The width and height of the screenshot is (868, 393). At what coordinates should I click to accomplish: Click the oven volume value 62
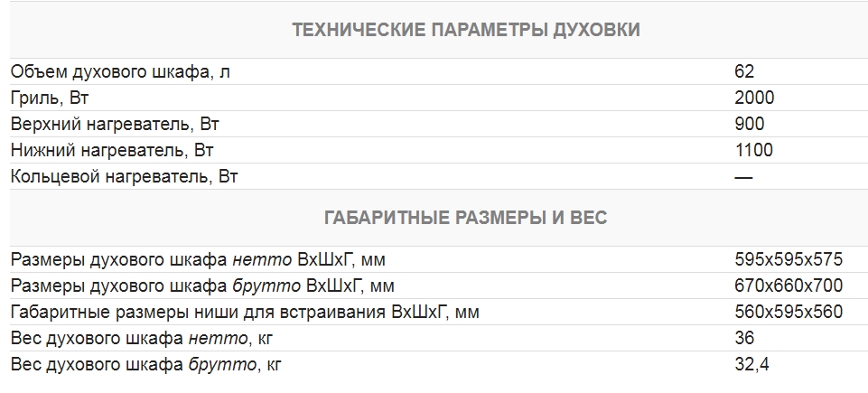click(x=744, y=71)
